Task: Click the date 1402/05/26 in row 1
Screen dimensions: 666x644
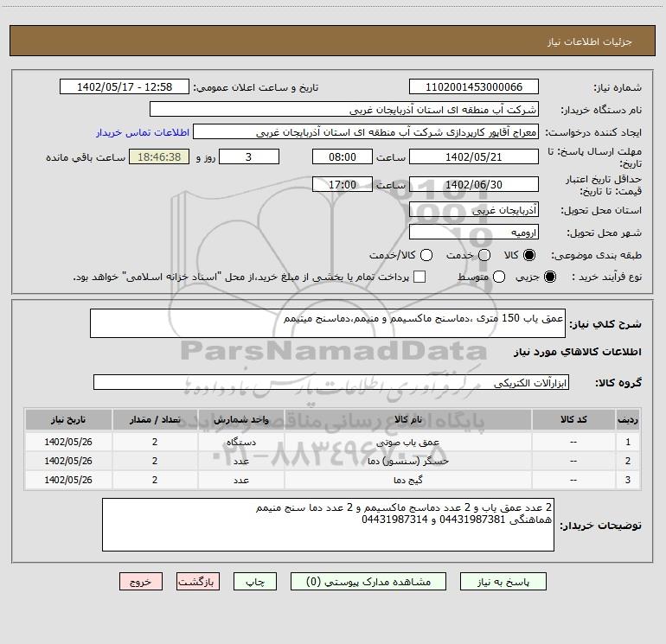Action: (68, 442)
